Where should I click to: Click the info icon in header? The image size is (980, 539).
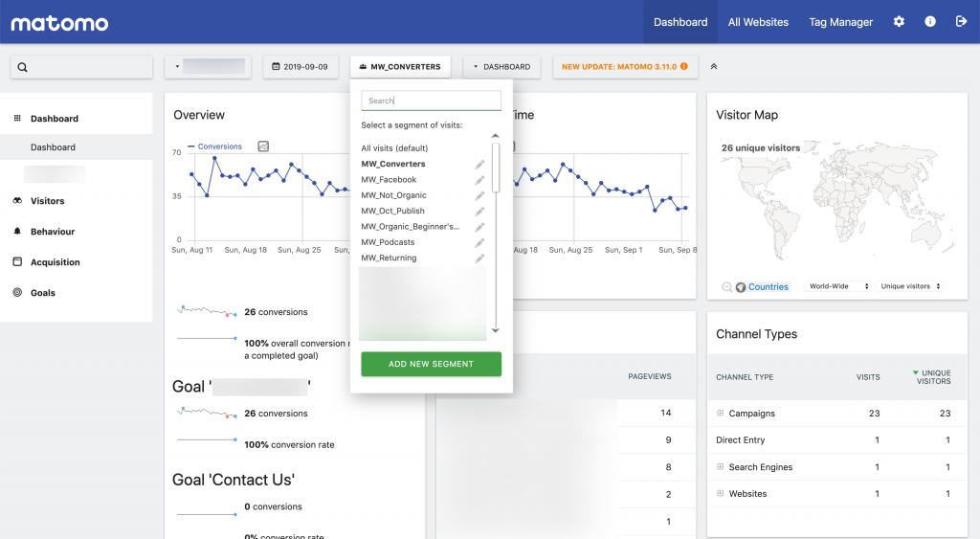930,22
